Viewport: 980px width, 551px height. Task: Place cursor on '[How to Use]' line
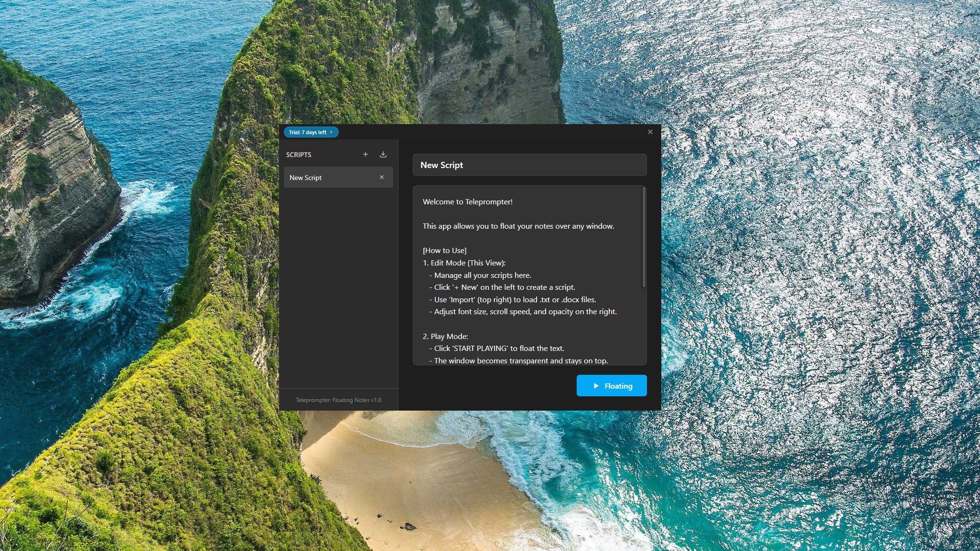pyautogui.click(x=444, y=251)
